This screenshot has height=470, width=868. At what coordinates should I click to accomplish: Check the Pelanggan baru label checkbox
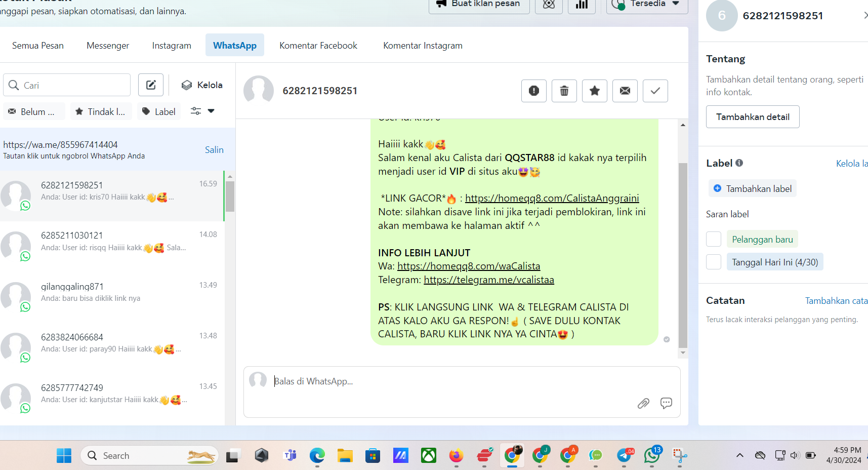[714, 239]
